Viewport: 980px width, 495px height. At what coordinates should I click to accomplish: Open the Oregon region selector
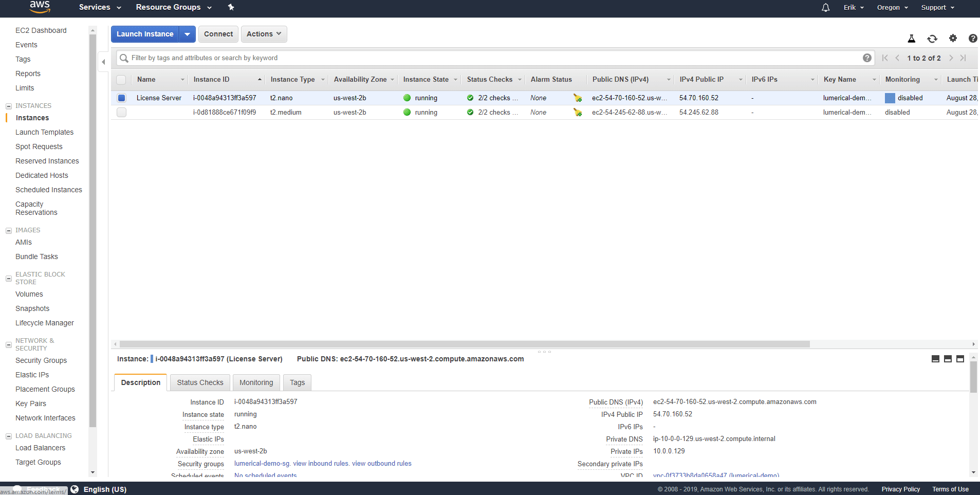pos(892,7)
